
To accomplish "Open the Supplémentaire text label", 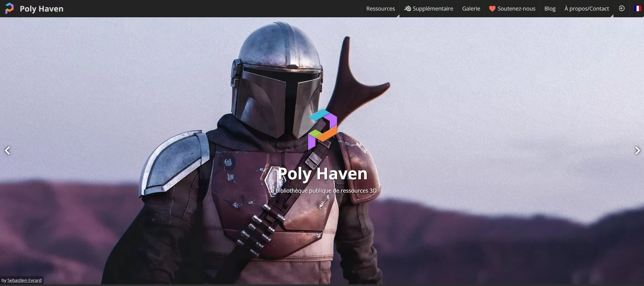I will click(433, 8).
